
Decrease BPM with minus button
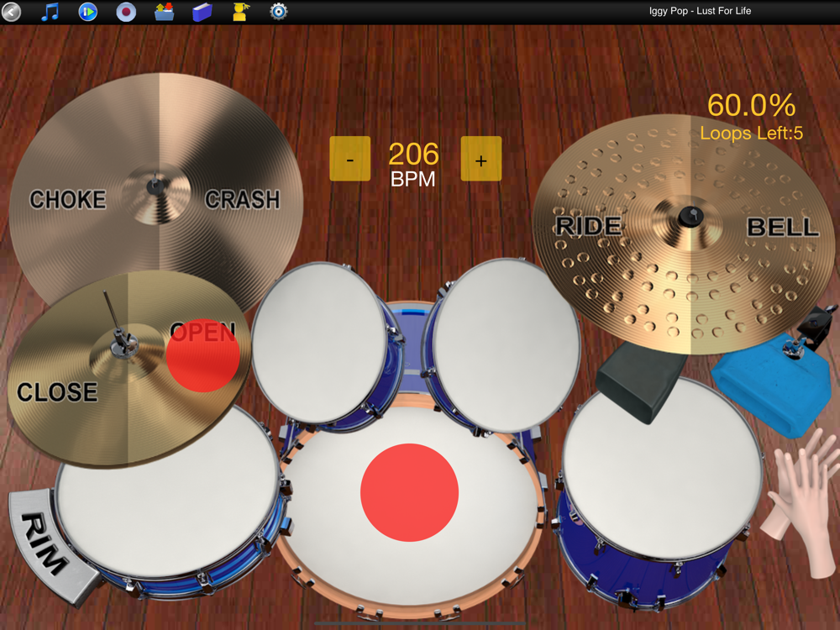point(349,159)
